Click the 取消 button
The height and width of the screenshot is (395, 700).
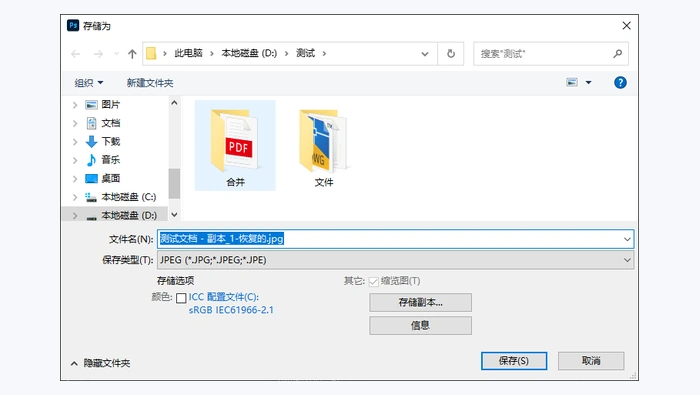coord(591,361)
